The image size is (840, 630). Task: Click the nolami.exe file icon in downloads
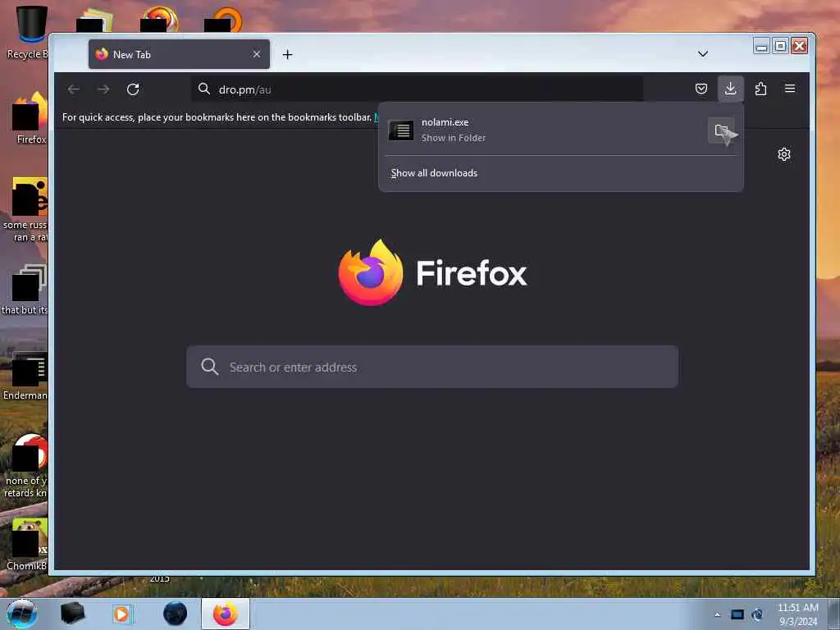coord(400,130)
